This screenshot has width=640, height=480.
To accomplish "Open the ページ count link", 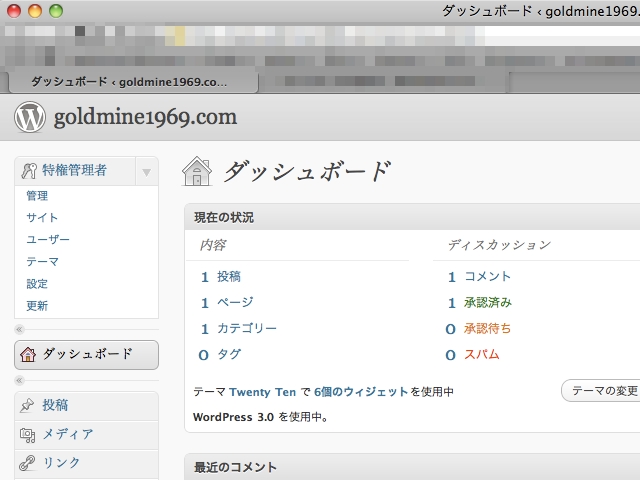I will click(235, 302).
